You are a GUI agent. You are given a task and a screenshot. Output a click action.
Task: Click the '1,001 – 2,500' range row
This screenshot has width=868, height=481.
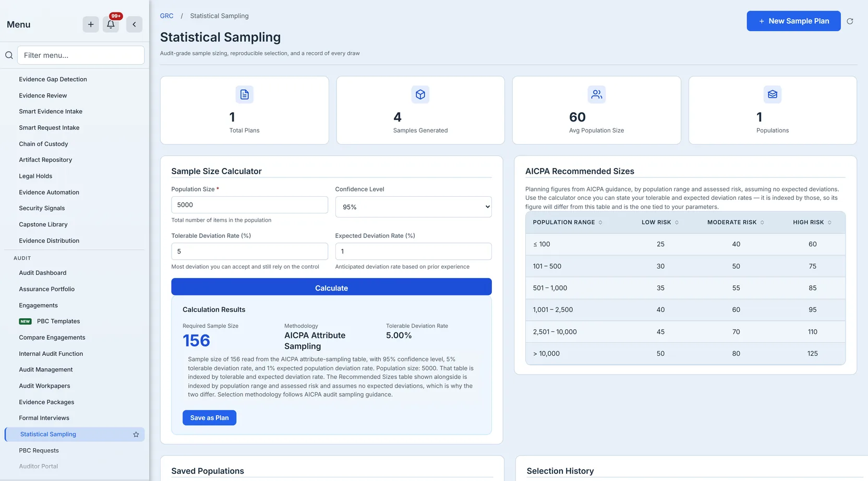pos(685,310)
